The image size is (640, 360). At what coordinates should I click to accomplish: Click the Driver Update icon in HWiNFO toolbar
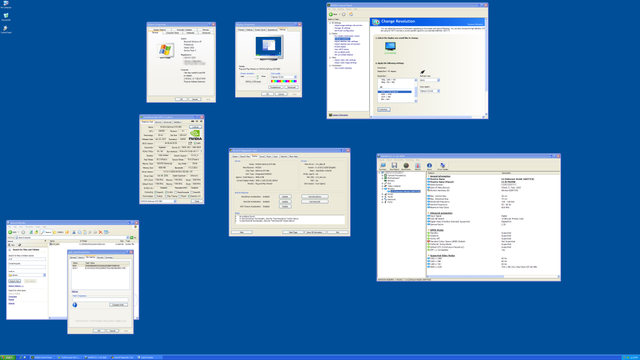(442, 166)
